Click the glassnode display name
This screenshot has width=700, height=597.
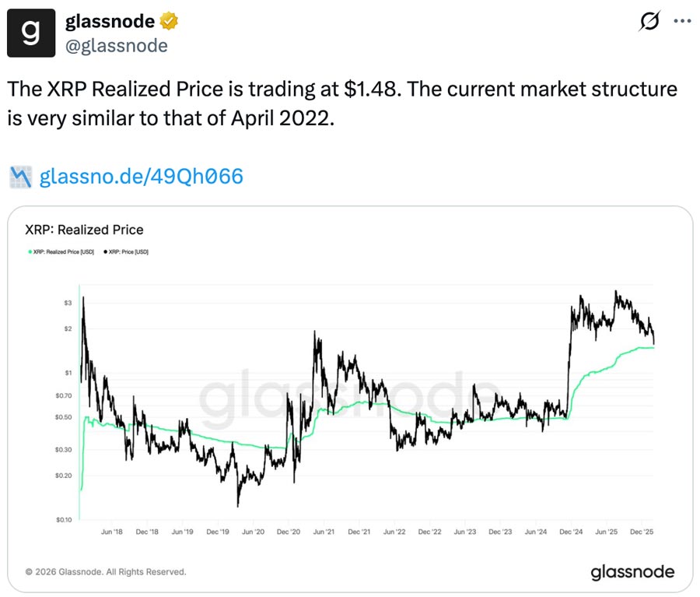[110, 22]
